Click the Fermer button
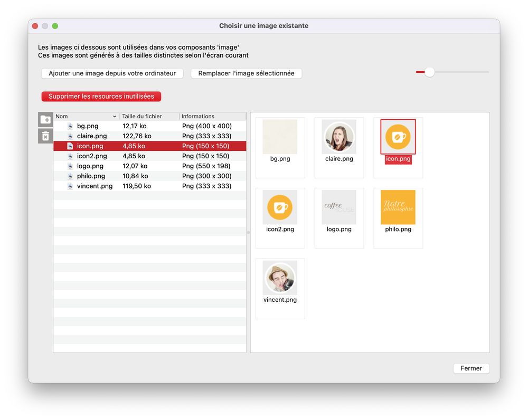The width and height of the screenshot is (528, 420). [x=471, y=368]
